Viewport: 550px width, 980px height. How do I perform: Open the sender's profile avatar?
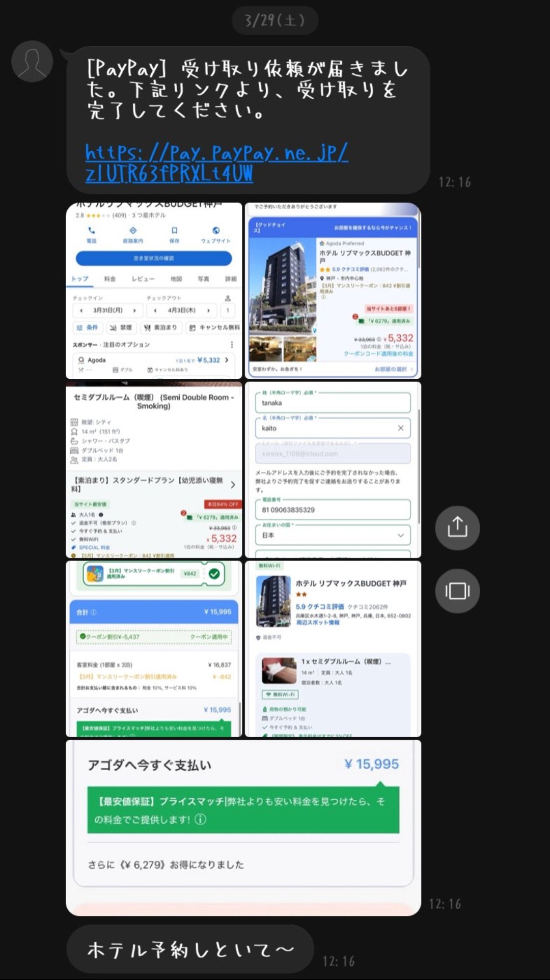pos(32,61)
